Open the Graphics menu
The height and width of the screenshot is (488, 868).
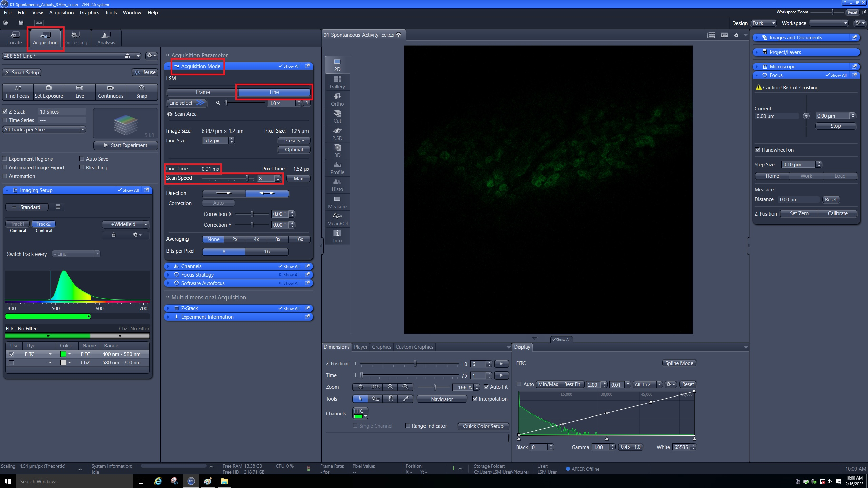click(x=89, y=12)
